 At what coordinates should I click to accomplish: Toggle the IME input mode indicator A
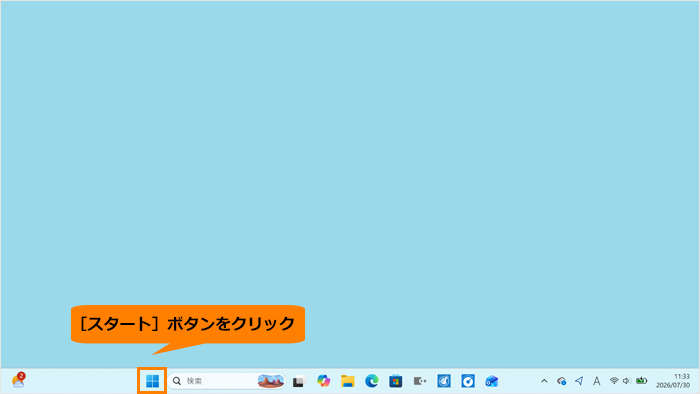point(596,381)
